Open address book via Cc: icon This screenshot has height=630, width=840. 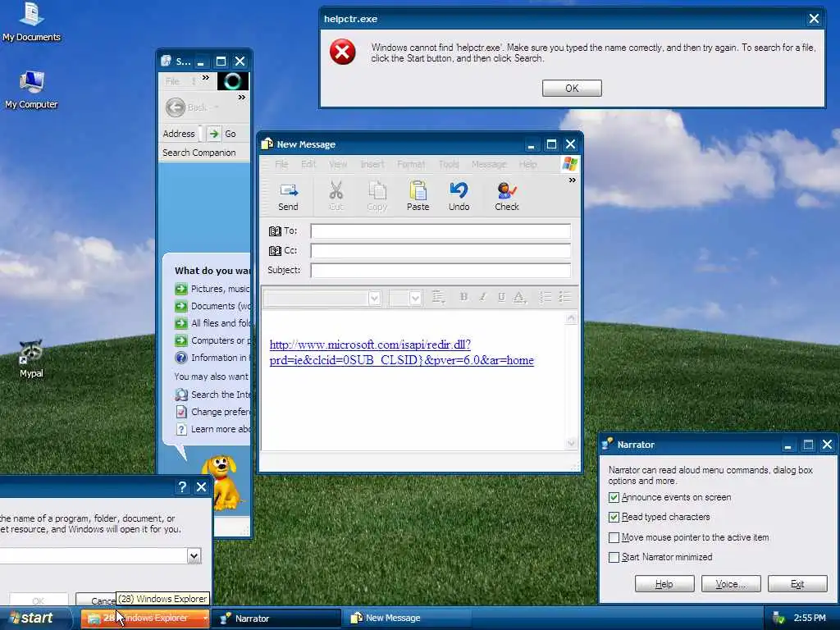pos(275,251)
